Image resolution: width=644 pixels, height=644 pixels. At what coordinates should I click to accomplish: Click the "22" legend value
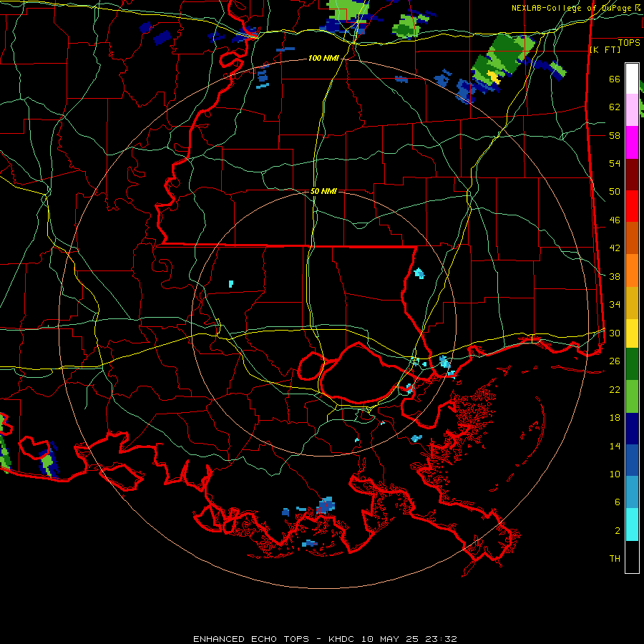click(x=615, y=389)
